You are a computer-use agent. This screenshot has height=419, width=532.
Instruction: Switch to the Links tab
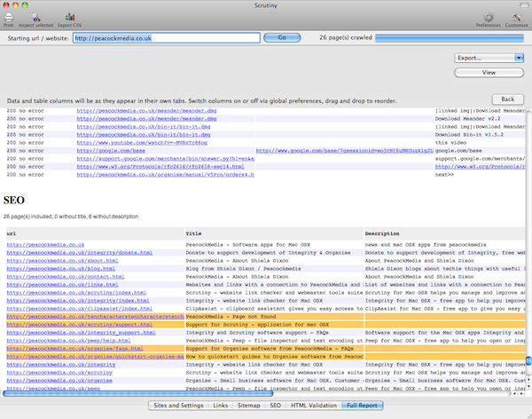pyautogui.click(x=220, y=405)
